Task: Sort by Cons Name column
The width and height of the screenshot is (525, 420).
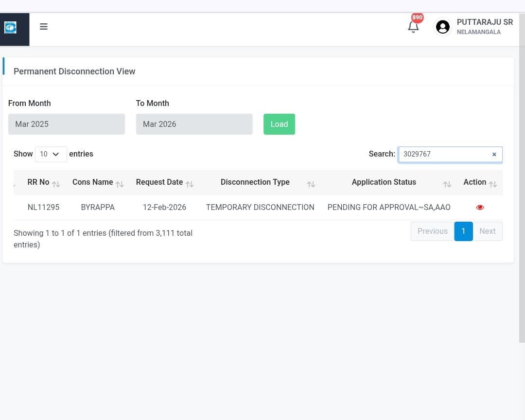Action: (93, 182)
